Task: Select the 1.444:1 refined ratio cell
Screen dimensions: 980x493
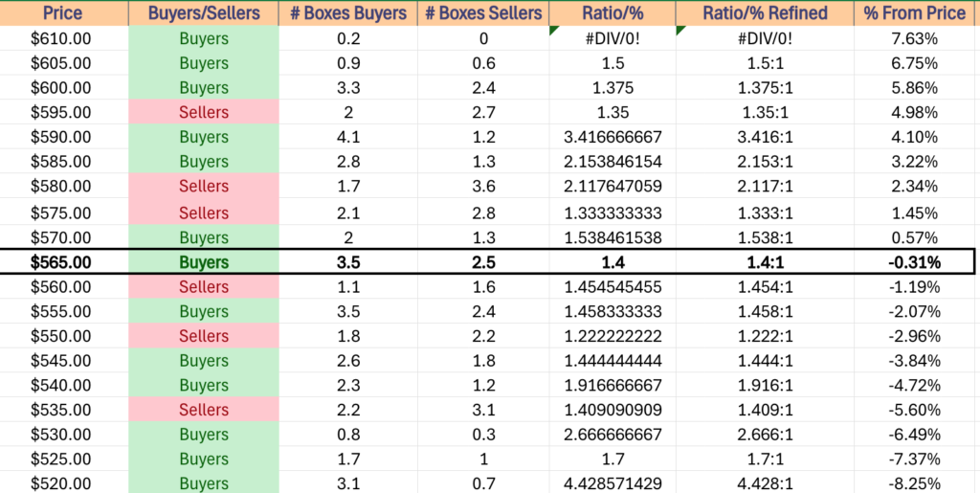Action: pyautogui.click(x=765, y=361)
